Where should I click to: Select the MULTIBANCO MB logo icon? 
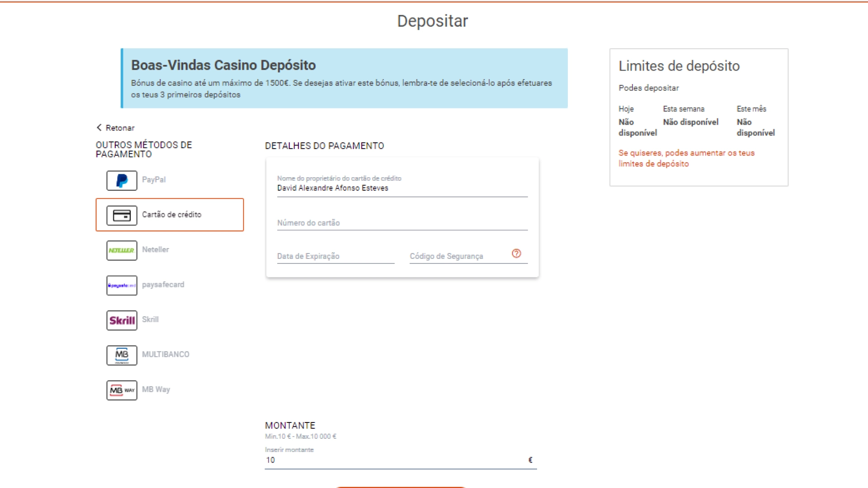click(122, 355)
